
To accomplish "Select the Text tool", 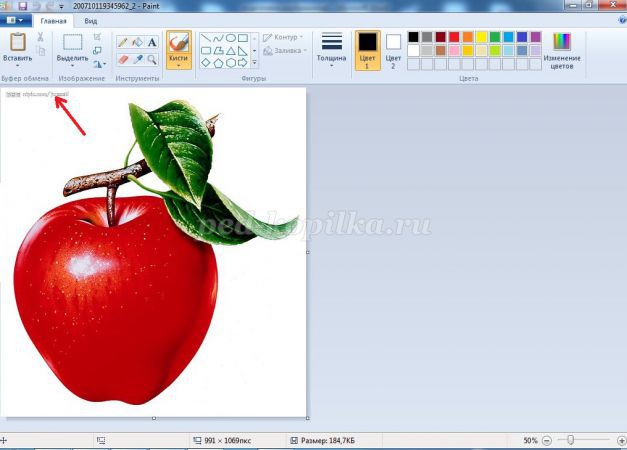I will tap(152, 42).
